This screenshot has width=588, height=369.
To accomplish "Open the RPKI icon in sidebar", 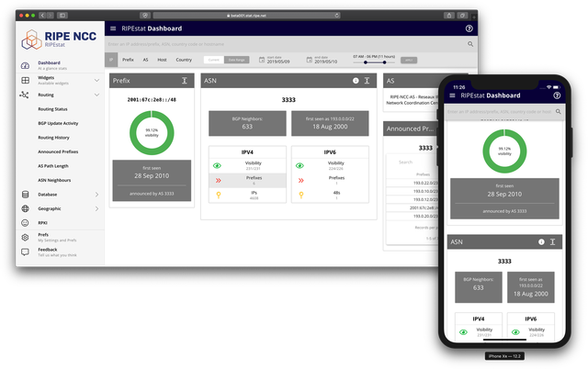I will (x=25, y=223).
